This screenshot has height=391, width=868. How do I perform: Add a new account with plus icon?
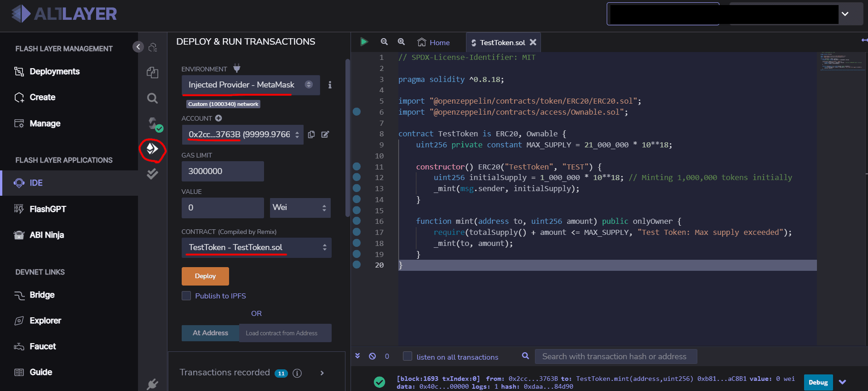[218, 118]
